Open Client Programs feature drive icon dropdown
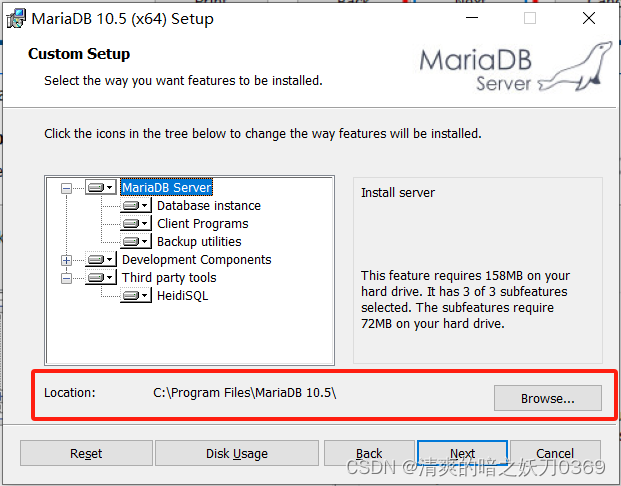621x486 pixels. point(136,223)
